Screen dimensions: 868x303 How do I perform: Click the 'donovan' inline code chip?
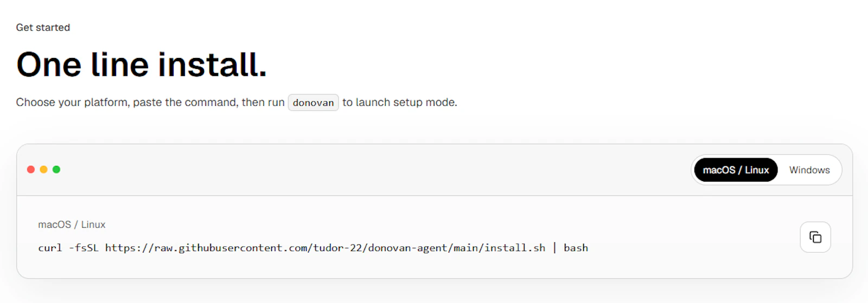click(314, 102)
